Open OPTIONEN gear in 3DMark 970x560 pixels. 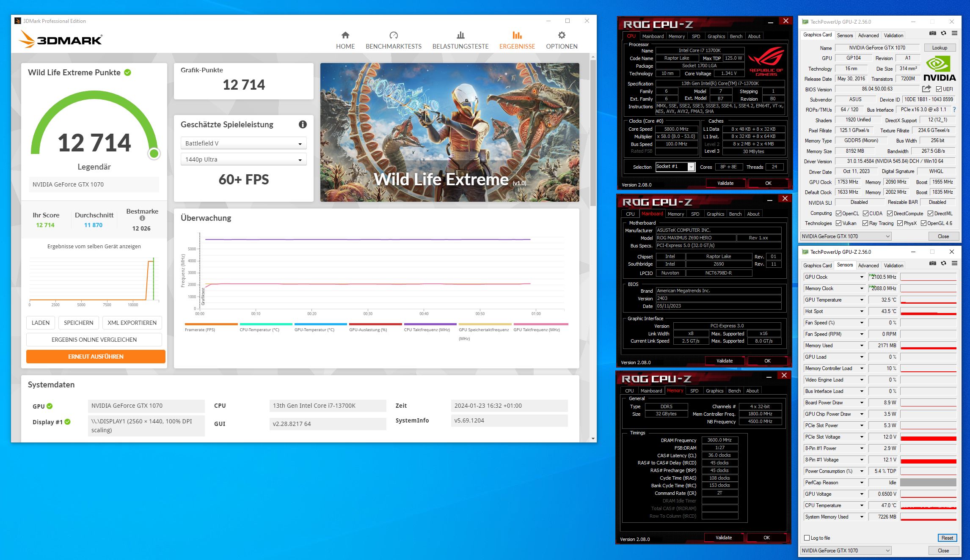[x=562, y=40]
